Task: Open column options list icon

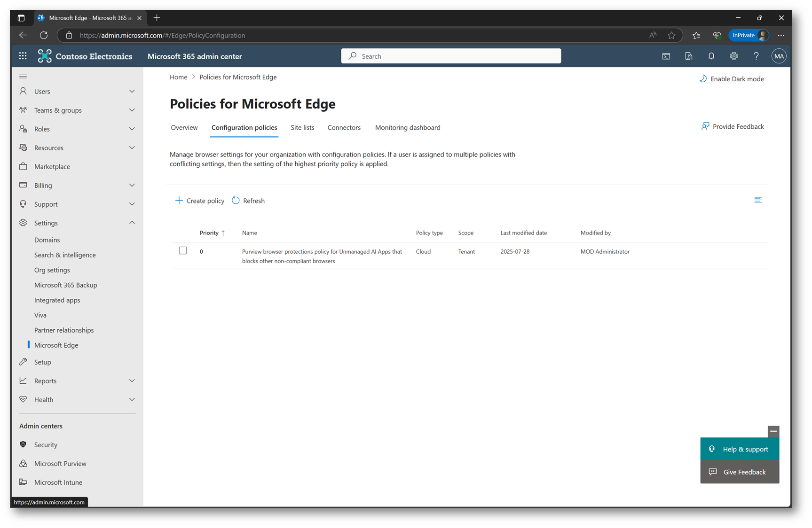Action: (x=758, y=200)
